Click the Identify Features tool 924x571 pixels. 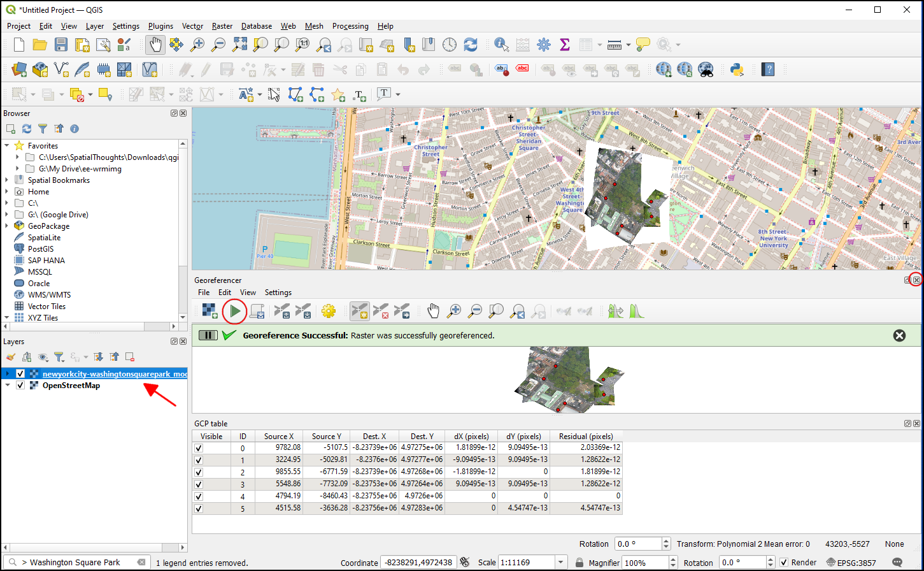point(502,44)
